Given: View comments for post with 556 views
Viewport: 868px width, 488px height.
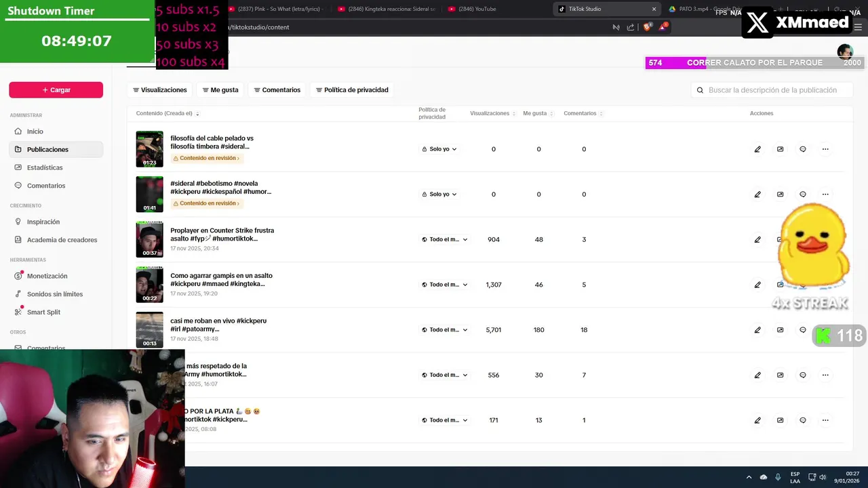Looking at the screenshot, I should click(803, 375).
